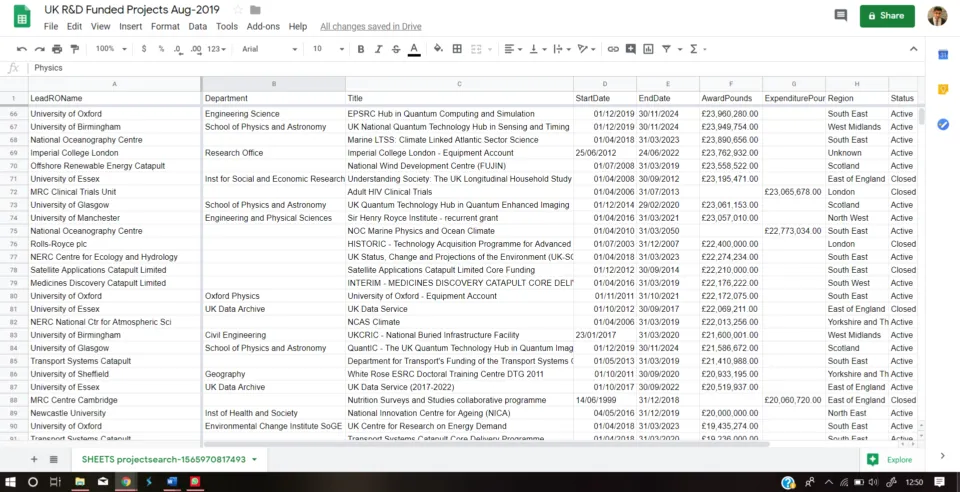Screen dimensions: 960x492
Task: Click the Share button
Action: coord(887,16)
